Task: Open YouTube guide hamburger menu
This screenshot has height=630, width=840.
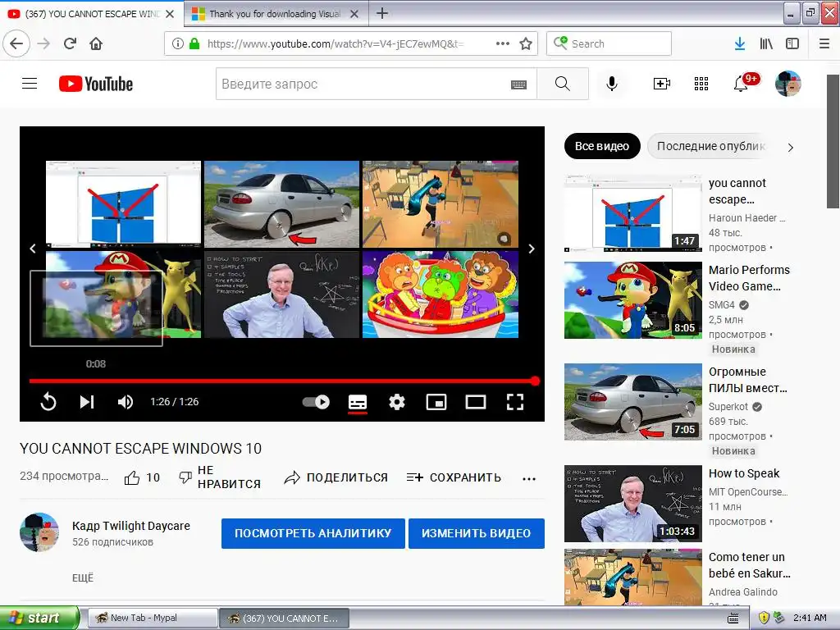Action: coord(30,84)
